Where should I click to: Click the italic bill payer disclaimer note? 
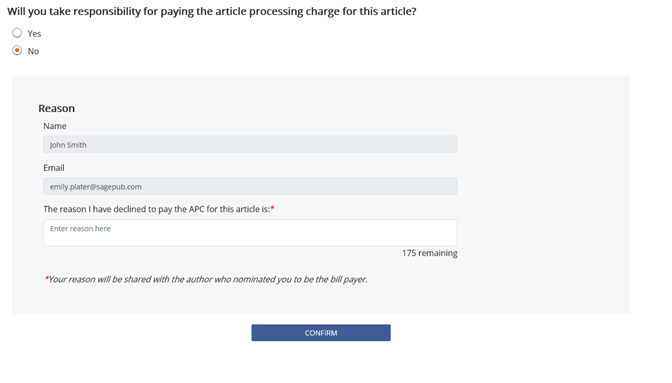click(x=206, y=279)
